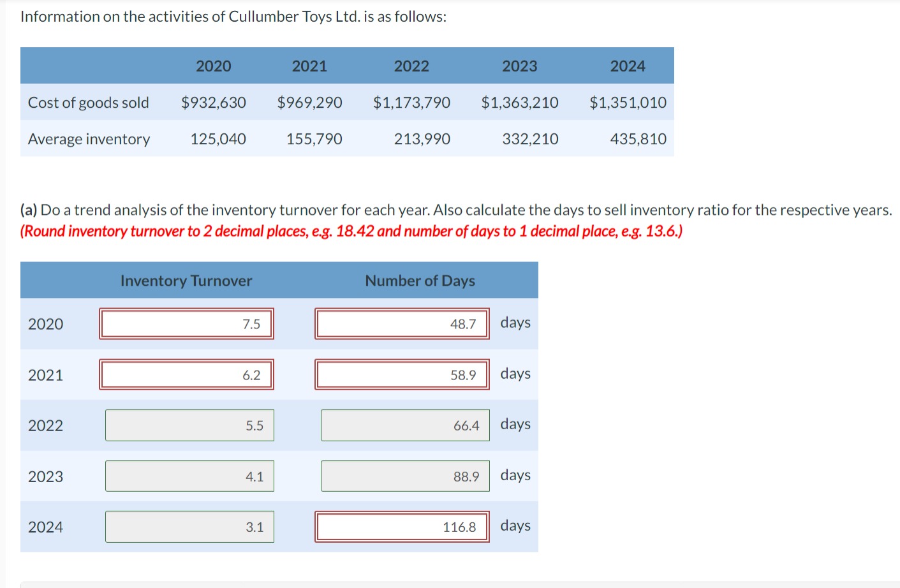This screenshot has height=588, width=900.
Task: Click the 2024 Number of Days input showing 116.8
Action: 402,527
